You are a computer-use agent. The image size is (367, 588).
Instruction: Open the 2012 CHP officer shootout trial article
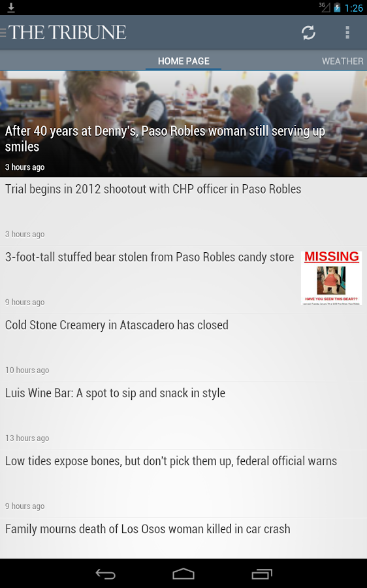(183, 212)
